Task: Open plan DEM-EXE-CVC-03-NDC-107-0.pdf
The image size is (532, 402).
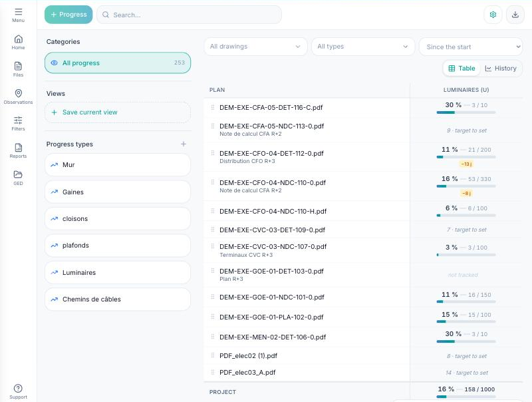Action: (x=273, y=246)
